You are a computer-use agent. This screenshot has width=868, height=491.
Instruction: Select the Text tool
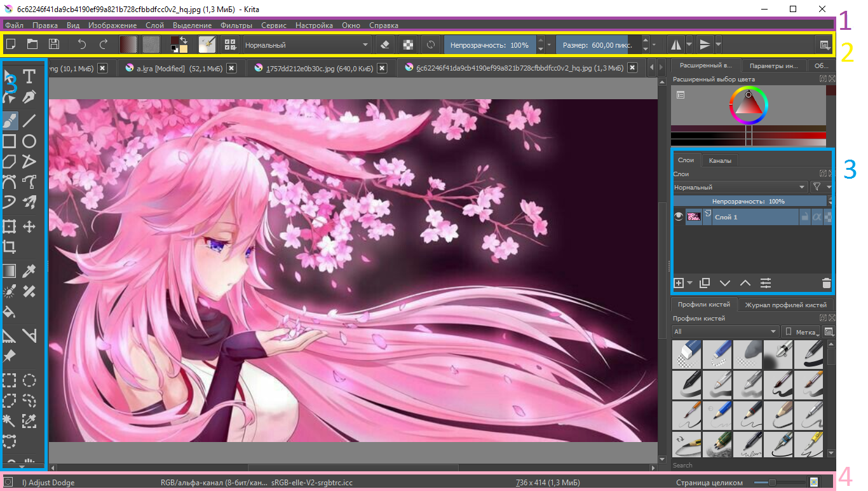coord(29,77)
